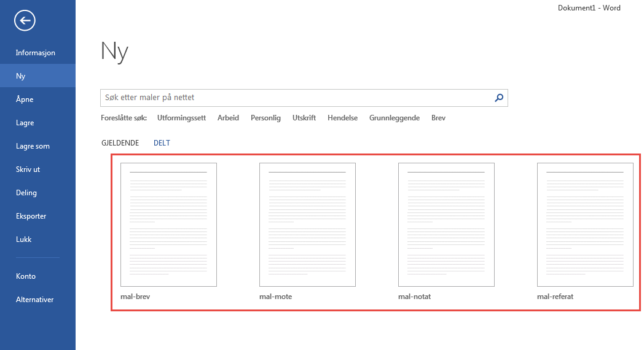Click the Personlig suggested search

[x=265, y=118]
